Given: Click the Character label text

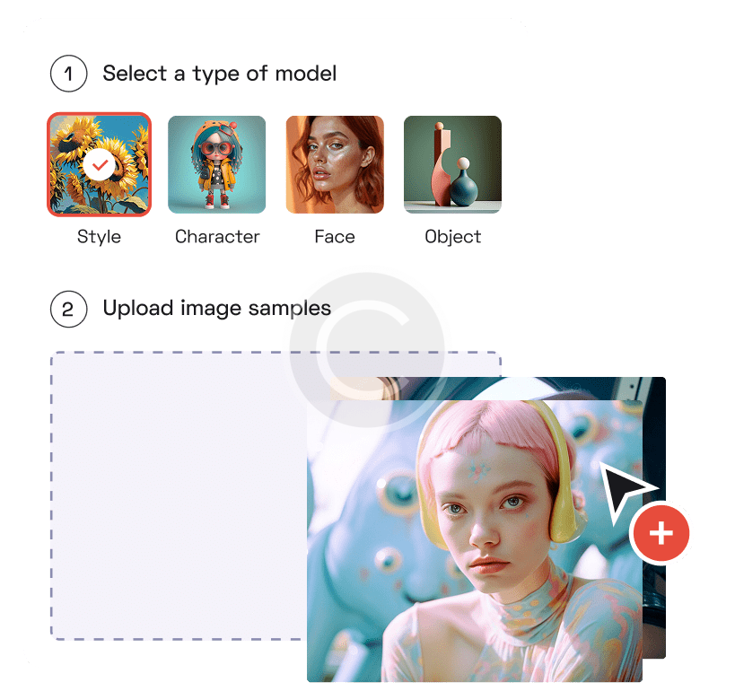Looking at the screenshot, I should coord(217,237).
